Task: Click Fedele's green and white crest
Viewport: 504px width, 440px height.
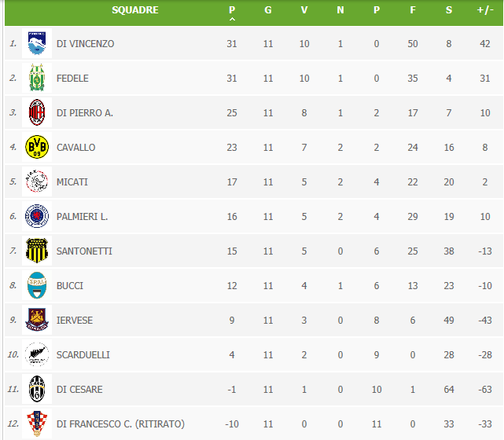Action: pyautogui.click(x=37, y=78)
